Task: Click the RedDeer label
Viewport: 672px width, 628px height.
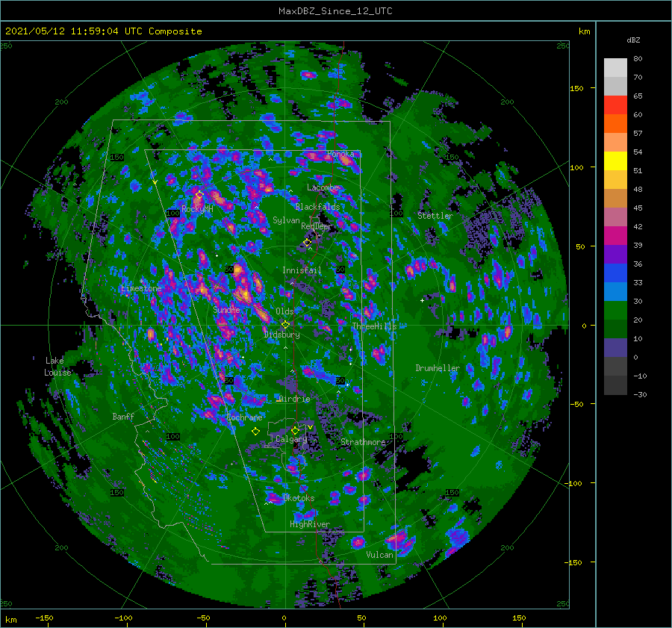Action: 317,226
